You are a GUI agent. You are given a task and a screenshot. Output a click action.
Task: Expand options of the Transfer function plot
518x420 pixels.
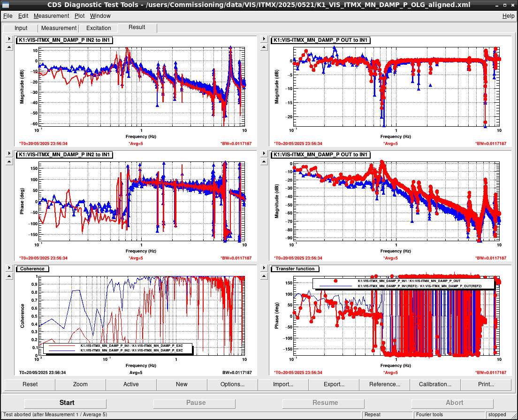[264, 268]
